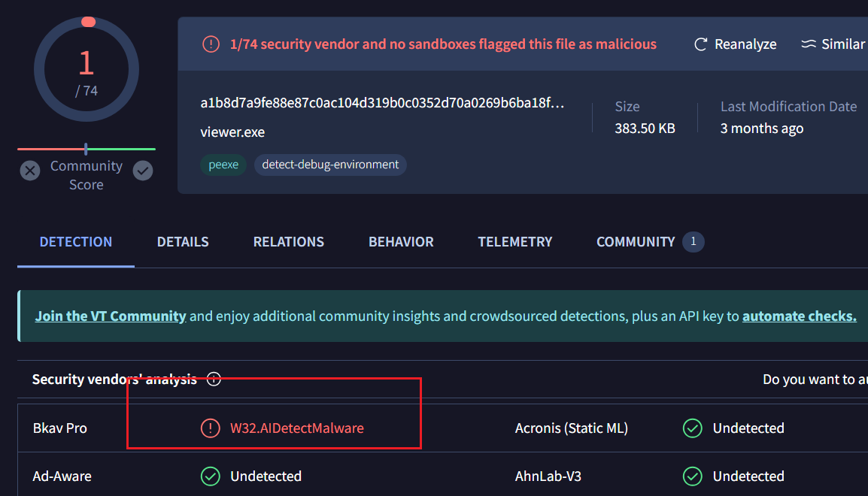Follow the Join the VT Community link
The image size is (868, 496).
pyautogui.click(x=111, y=316)
